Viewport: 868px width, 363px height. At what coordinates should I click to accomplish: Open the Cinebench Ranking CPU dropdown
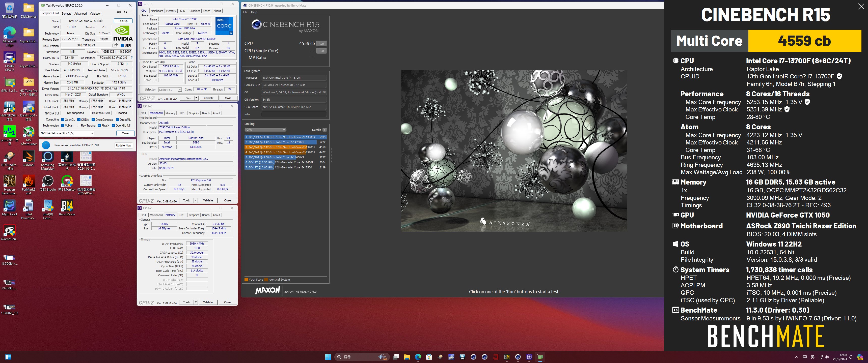(265, 130)
